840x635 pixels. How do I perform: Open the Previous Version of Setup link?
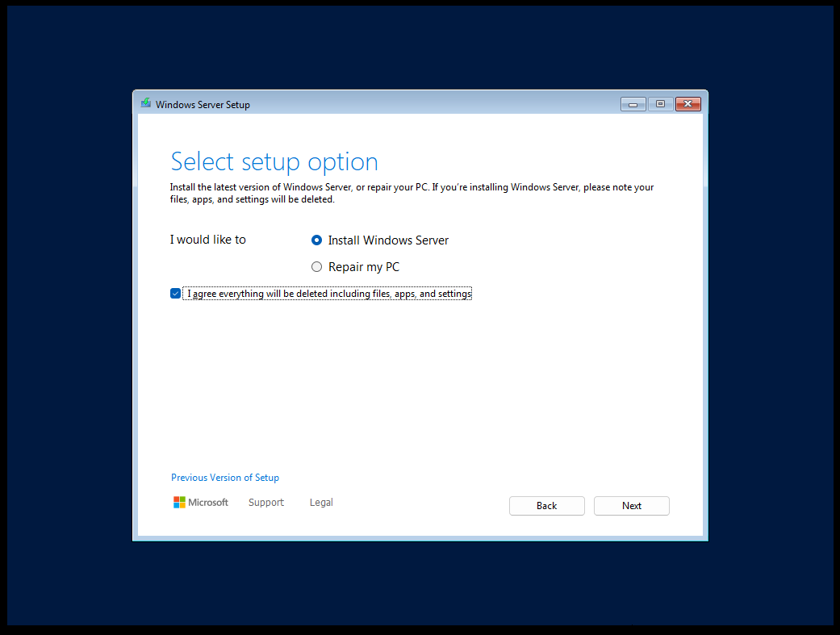click(225, 478)
